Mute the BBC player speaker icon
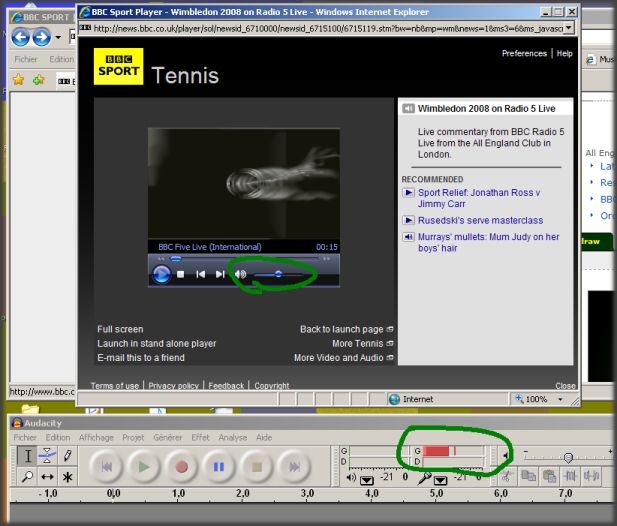 click(240, 274)
